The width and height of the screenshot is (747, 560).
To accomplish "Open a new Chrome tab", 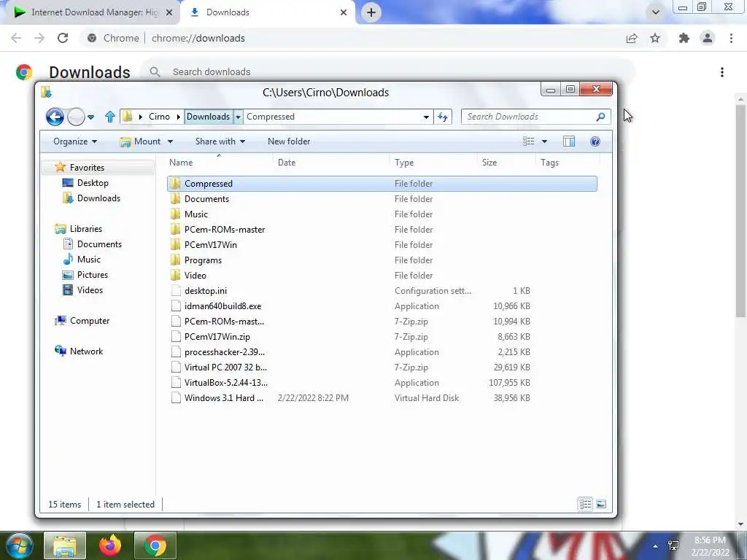I will point(371,12).
